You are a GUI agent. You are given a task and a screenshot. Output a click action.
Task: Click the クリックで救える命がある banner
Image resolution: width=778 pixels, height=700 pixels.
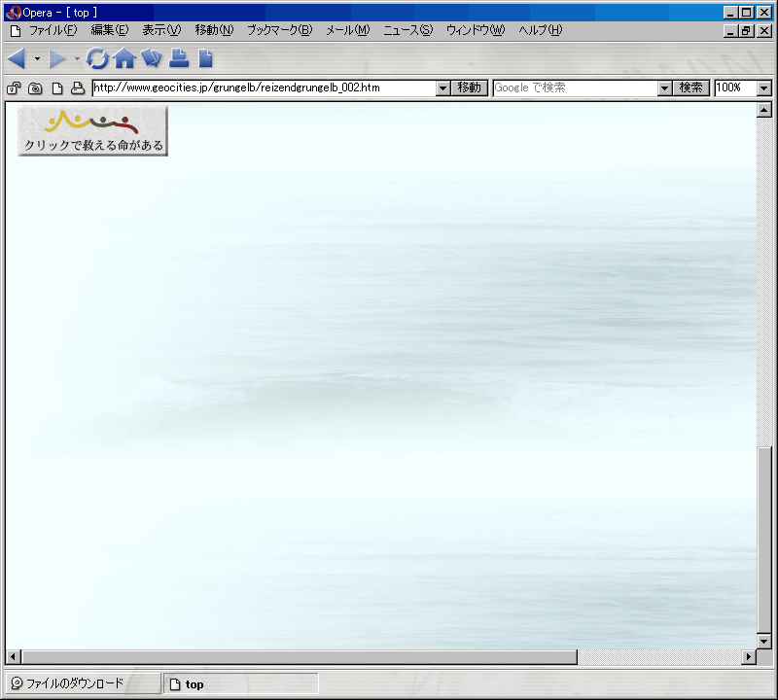[x=92, y=130]
